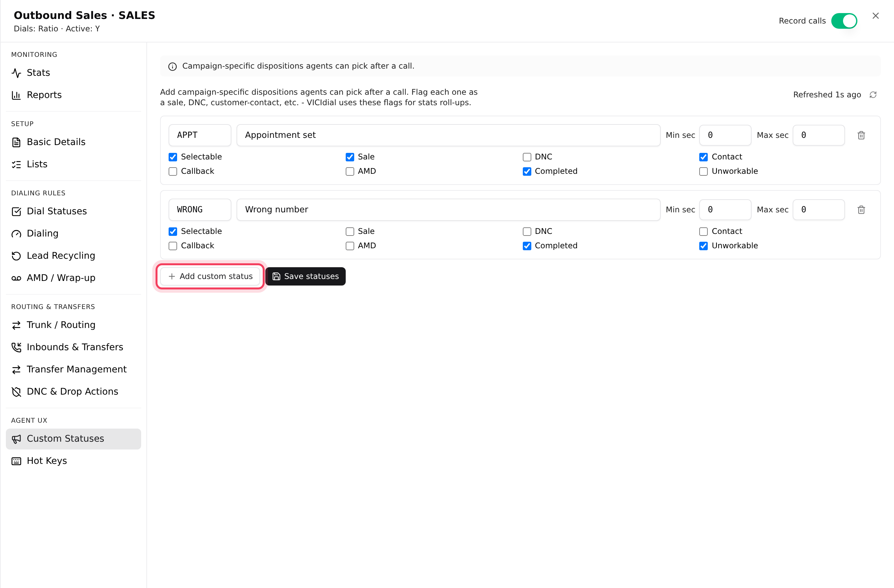Click Max sec field for WRONG status
The height and width of the screenshot is (588, 894).
tap(819, 209)
